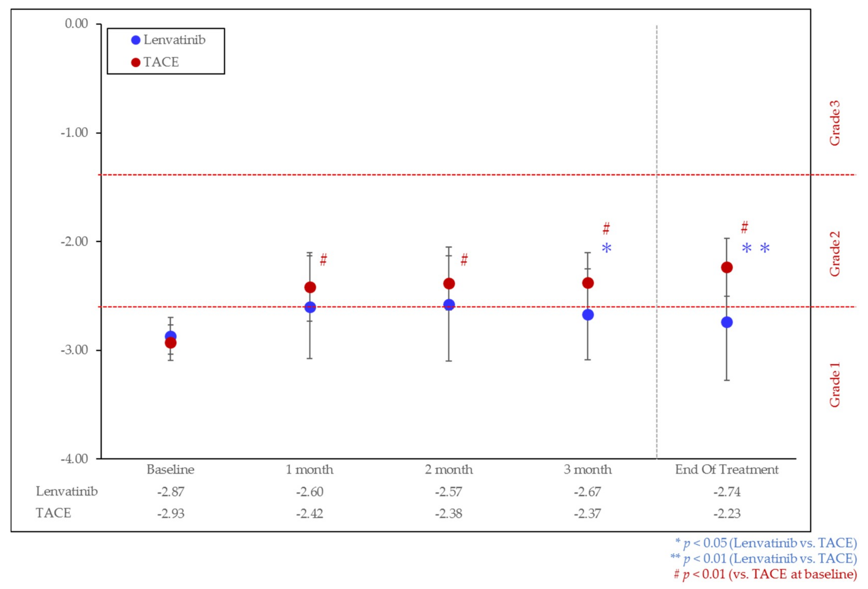868x589 pixels.
Task: Click the blue Lenvatinib legend marker
Action: pos(136,40)
